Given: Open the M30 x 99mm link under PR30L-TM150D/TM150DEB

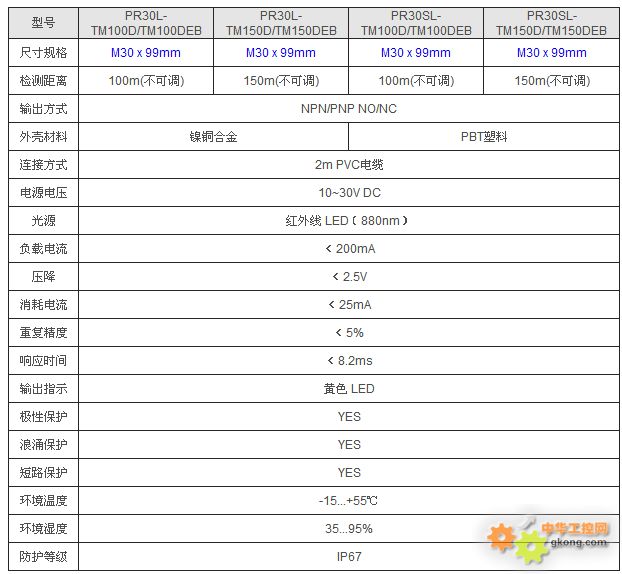Looking at the screenshot, I should coord(281,53).
